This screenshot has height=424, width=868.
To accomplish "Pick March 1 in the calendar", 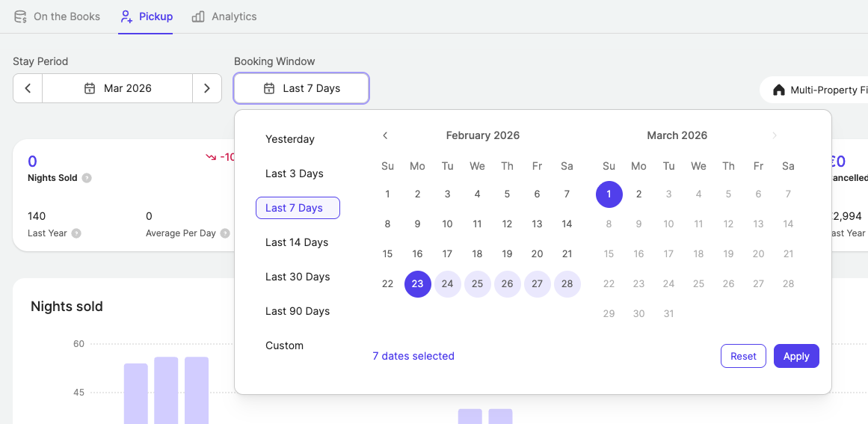I will (x=609, y=194).
